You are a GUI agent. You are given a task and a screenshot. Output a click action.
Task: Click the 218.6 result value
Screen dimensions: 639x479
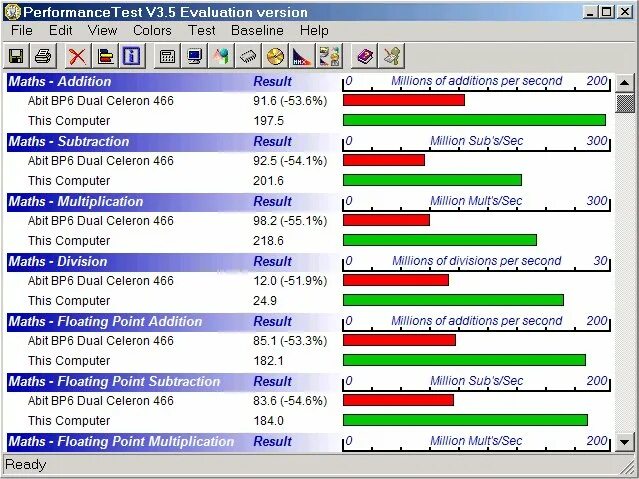click(x=268, y=241)
